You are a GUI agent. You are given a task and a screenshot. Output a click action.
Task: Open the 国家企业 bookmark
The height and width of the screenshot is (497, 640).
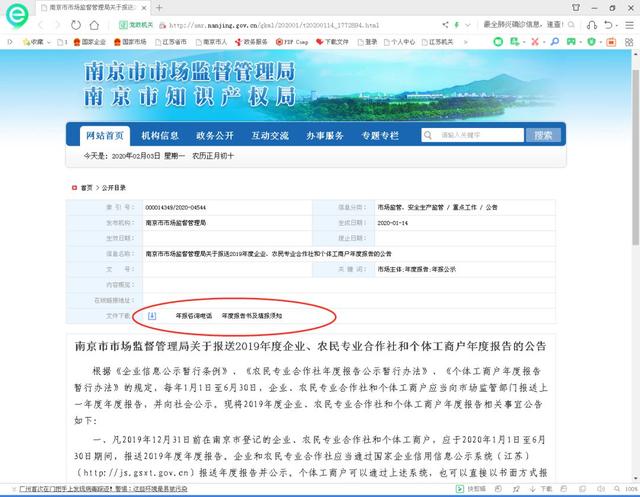(x=89, y=42)
